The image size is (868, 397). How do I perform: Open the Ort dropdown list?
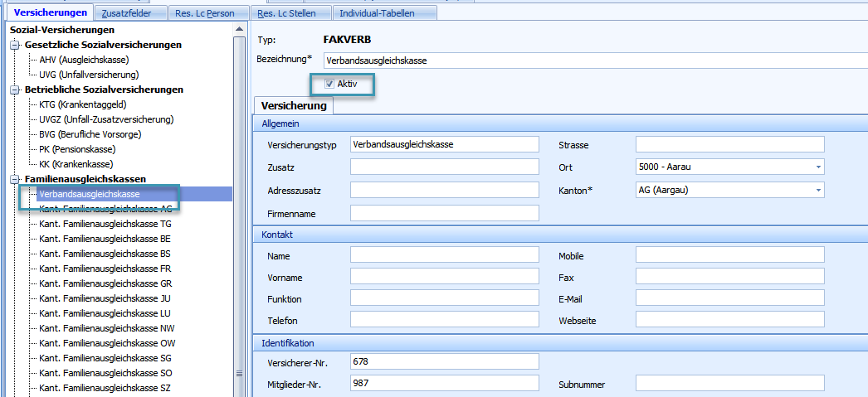click(x=818, y=167)
